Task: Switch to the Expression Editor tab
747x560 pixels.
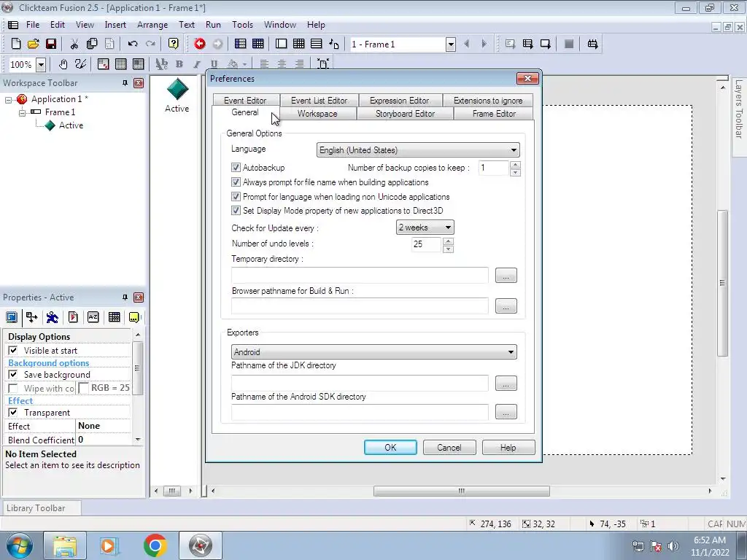Action: [x=399, y=101]
